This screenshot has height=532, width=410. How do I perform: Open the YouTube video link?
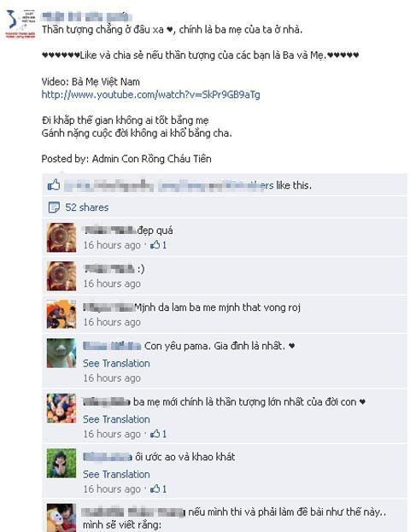point(150,95)
